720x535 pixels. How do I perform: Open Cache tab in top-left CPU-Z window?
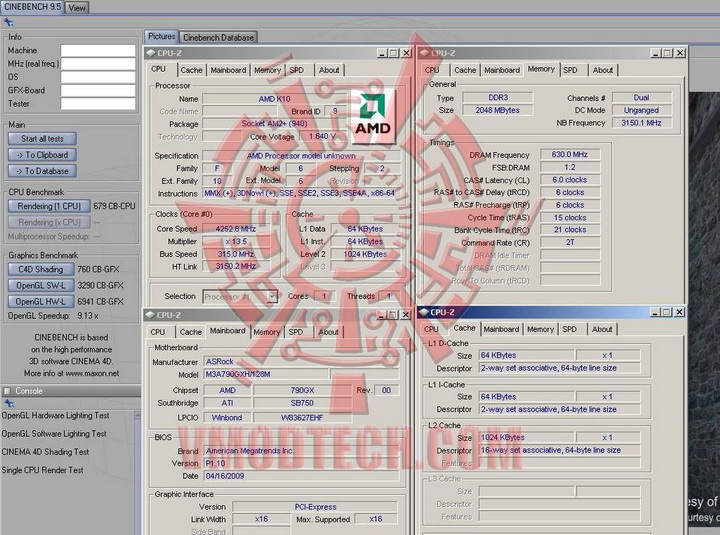click(191, 70)
